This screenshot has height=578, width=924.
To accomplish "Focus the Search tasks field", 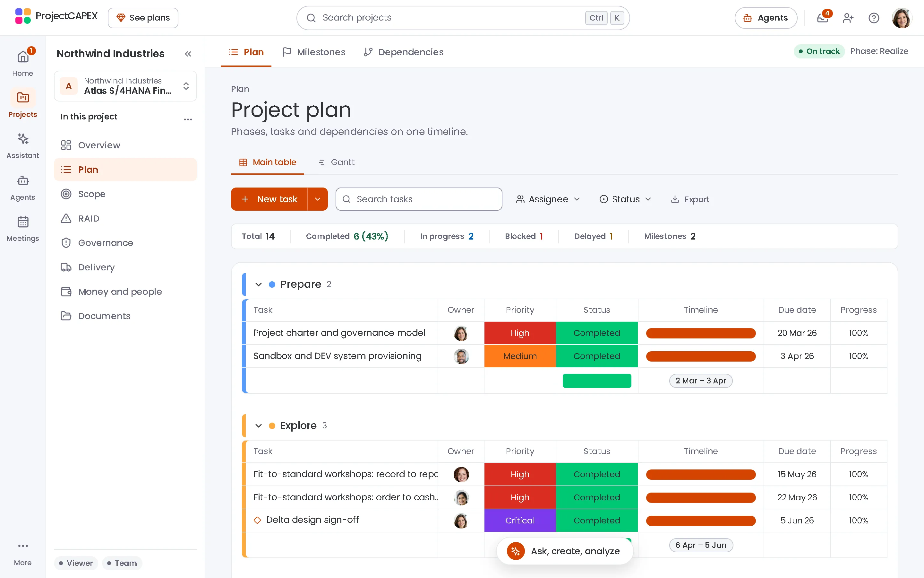I will pos(419,199).
